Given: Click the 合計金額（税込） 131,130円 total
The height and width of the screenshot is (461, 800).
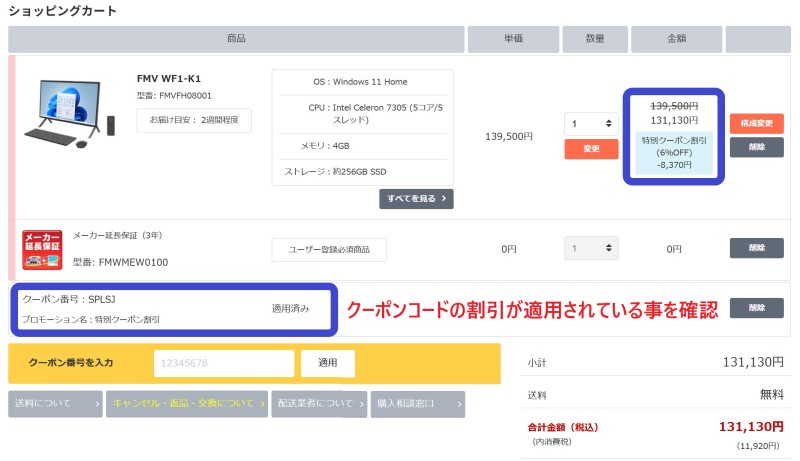Looking at the screenshot, I should (x=656, y=426).
